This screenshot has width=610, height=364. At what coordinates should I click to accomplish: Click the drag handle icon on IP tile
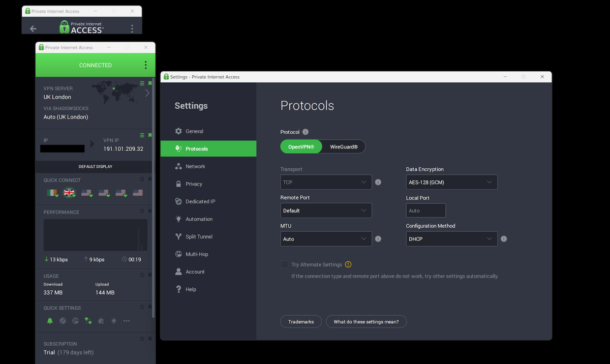coord(142,135)
